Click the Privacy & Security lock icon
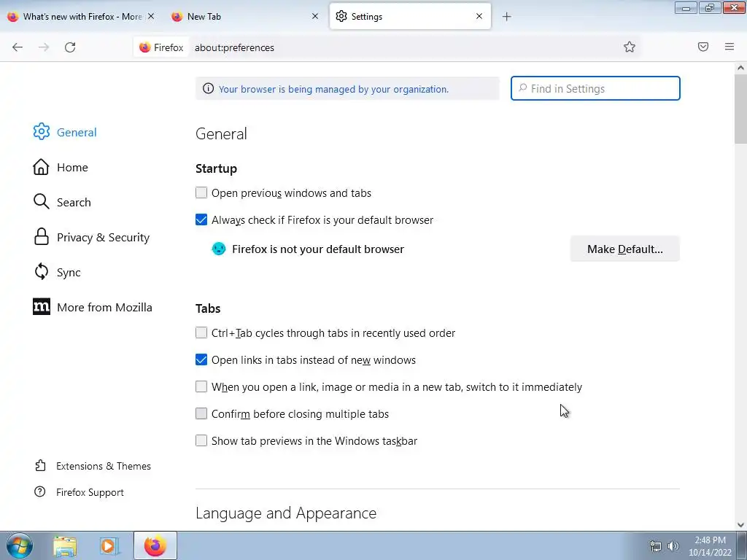The width and height of the screenshot is (747, 560). click(42, 237)
